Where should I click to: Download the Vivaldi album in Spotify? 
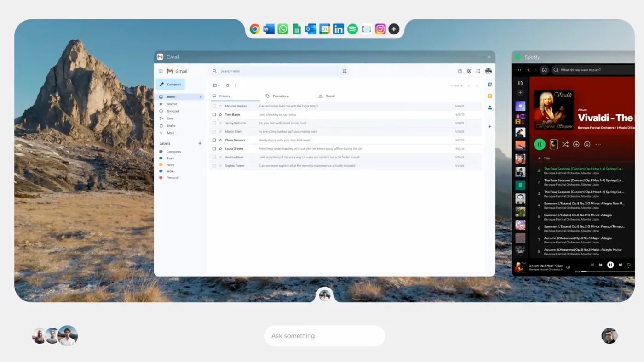pos(587,144)
